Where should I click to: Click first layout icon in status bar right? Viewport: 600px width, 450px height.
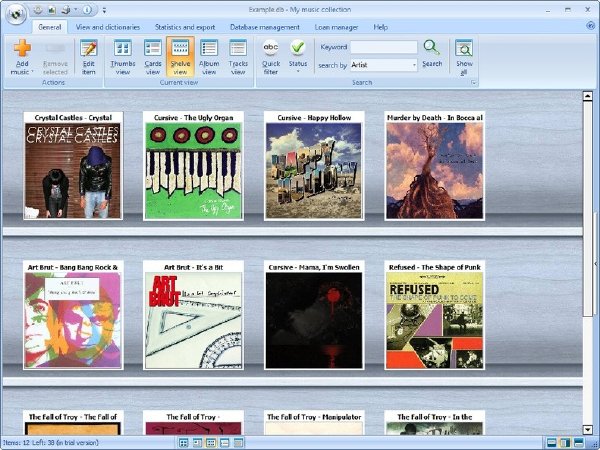coord(551,443)
